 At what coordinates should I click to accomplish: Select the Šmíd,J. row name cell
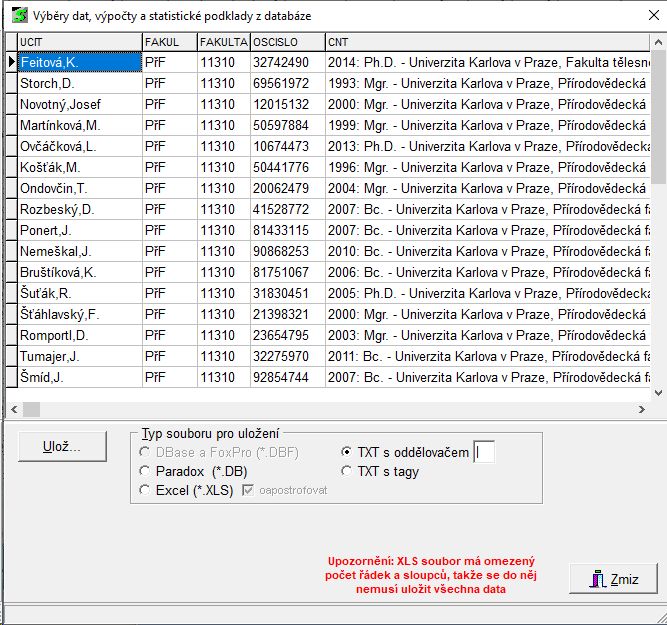coord(79,377)
